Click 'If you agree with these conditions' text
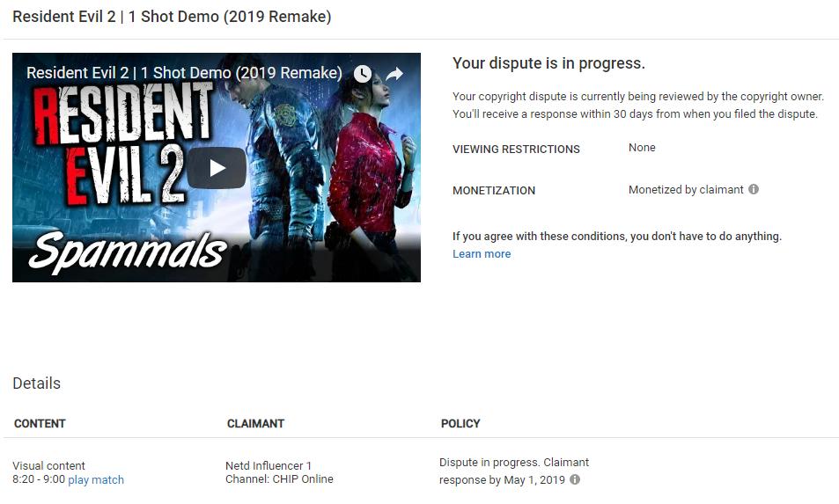The height and width of the screenshot is (504, 839). [617, 237]
